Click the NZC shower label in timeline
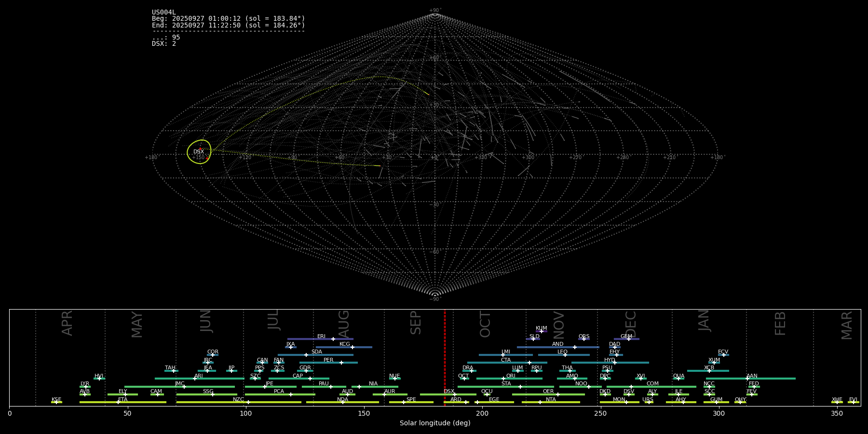 239,400
